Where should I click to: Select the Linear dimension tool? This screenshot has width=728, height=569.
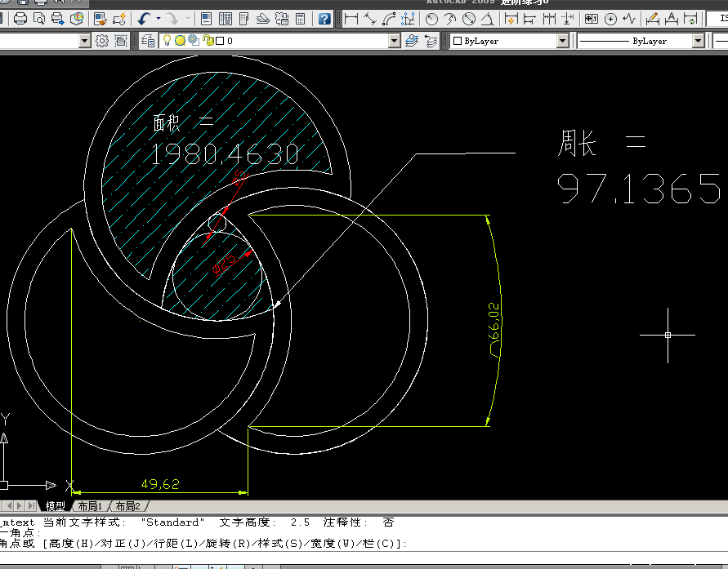(351, 19)
